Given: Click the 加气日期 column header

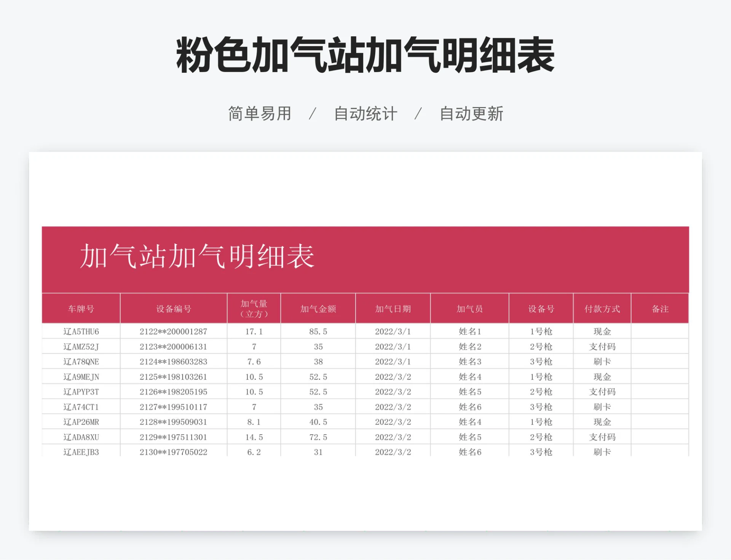Looking at the screenshot, I should point(393,309).
